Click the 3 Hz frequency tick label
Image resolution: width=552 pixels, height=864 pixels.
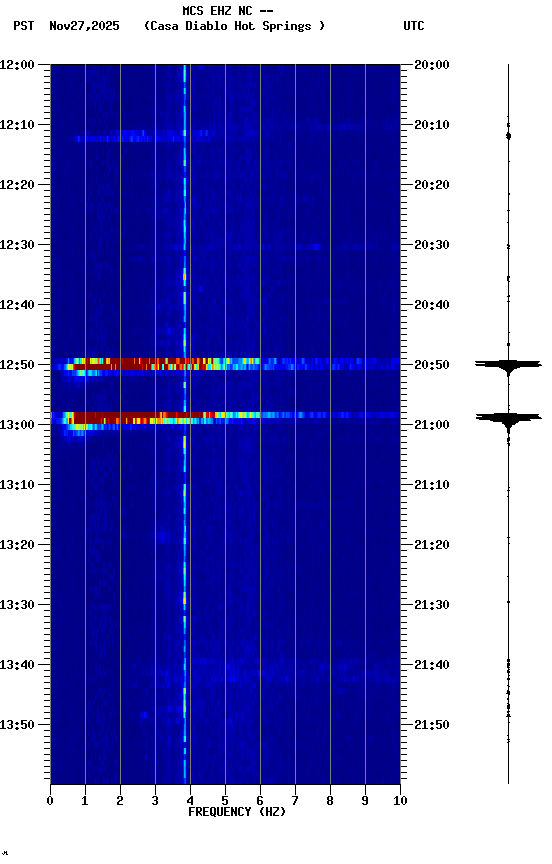tap(155, 801)
